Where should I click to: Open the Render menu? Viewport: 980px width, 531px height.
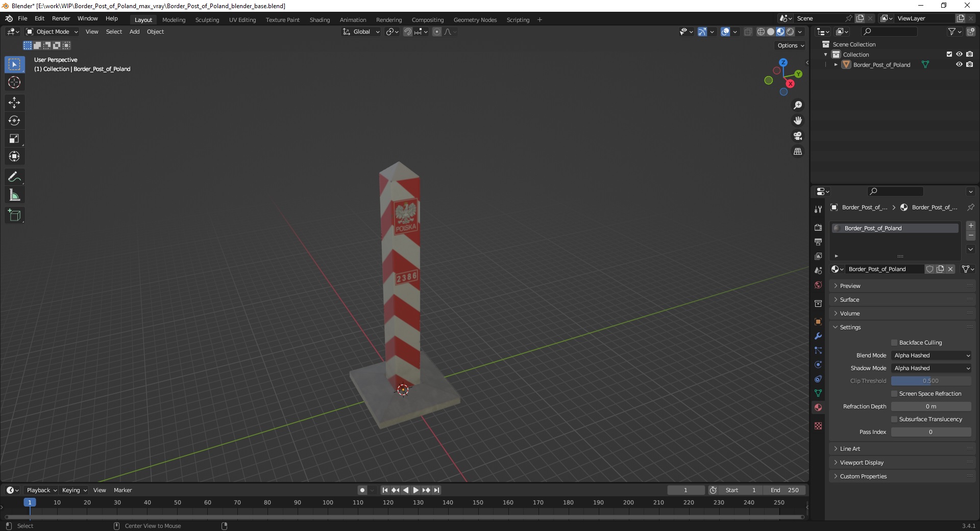(61, 18)
